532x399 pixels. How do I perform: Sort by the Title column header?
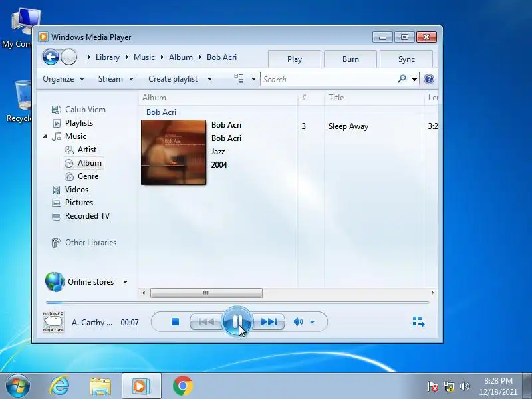click(x=374, y=98)
